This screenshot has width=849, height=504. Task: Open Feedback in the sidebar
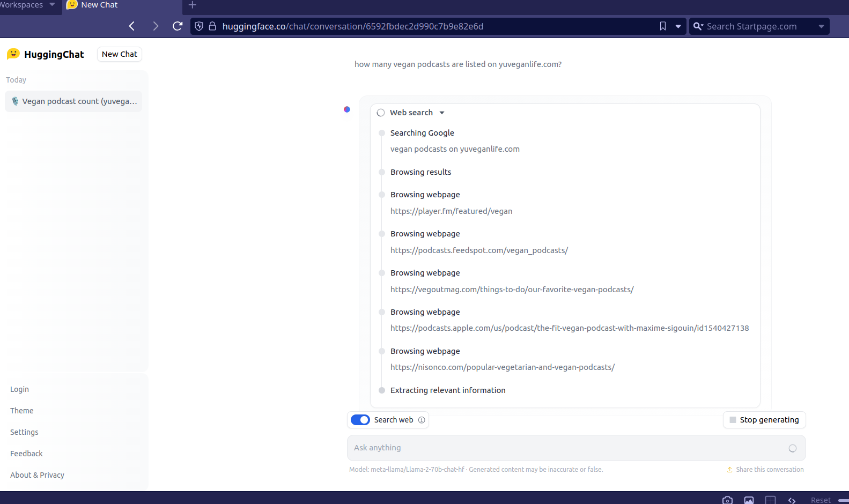pos(26,454)
